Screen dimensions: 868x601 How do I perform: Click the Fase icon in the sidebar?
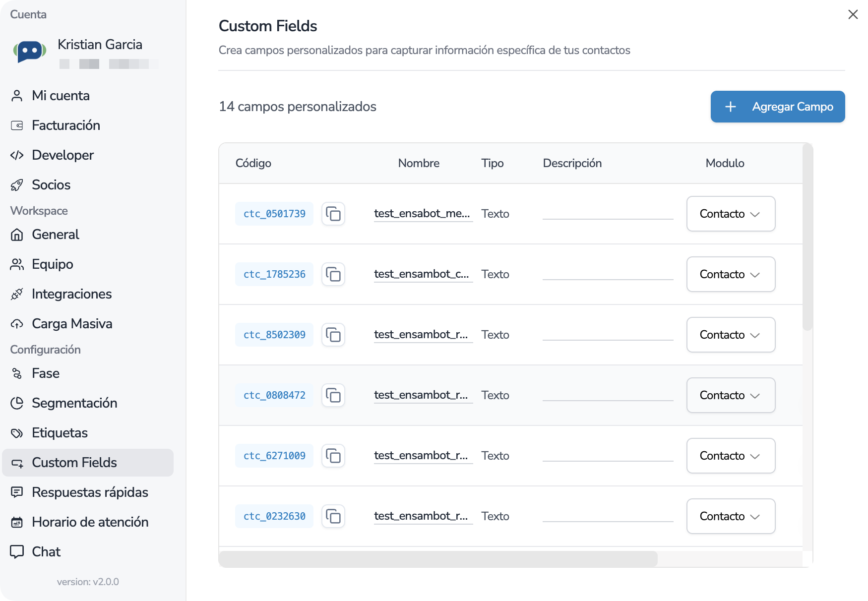click(x=17, y=373)
